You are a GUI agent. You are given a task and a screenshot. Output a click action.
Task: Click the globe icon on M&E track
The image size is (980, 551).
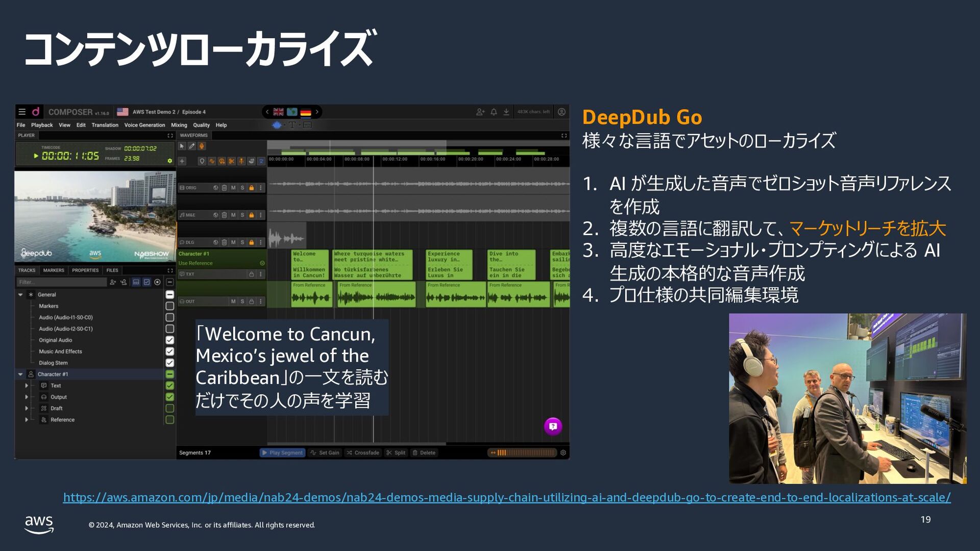point(215,215)
